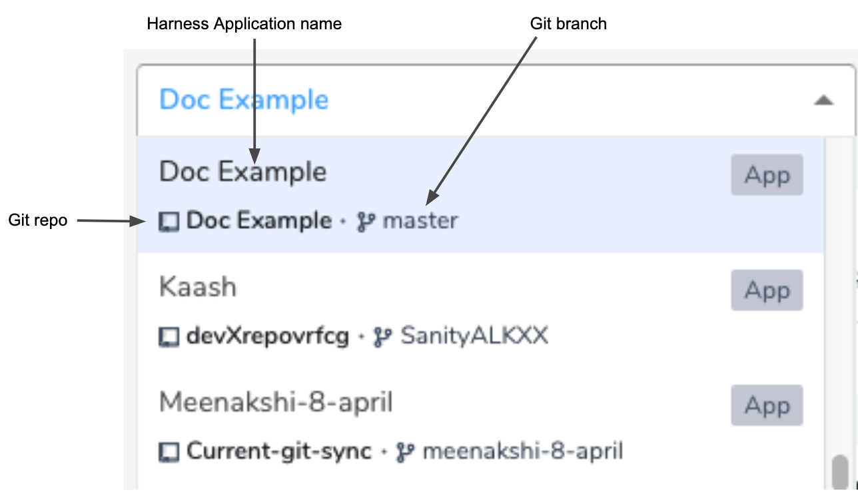Viewport: 858px width, 504px height.
Task: Click the devXrepovrfcg repo icon
Action: pos(169,337)
